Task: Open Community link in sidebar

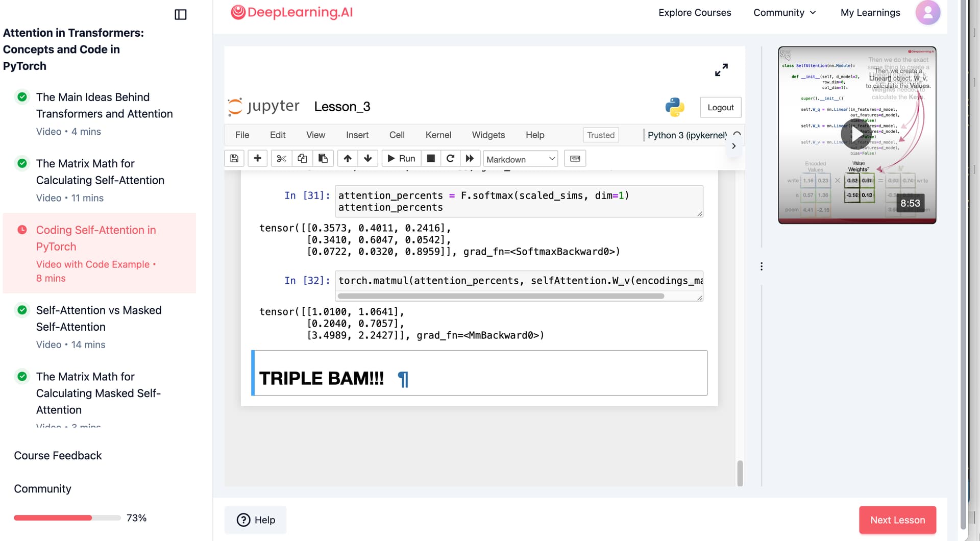Action: click(x=42, y=488)
